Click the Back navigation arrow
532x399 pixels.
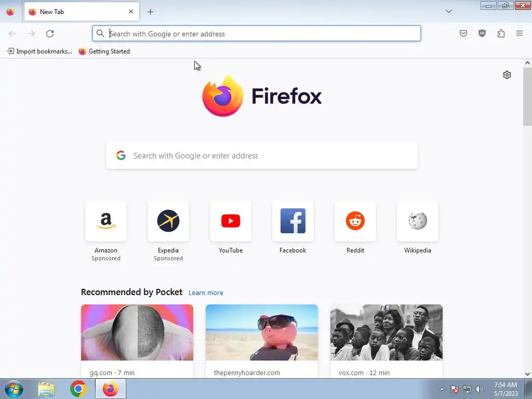coord(12,34)
